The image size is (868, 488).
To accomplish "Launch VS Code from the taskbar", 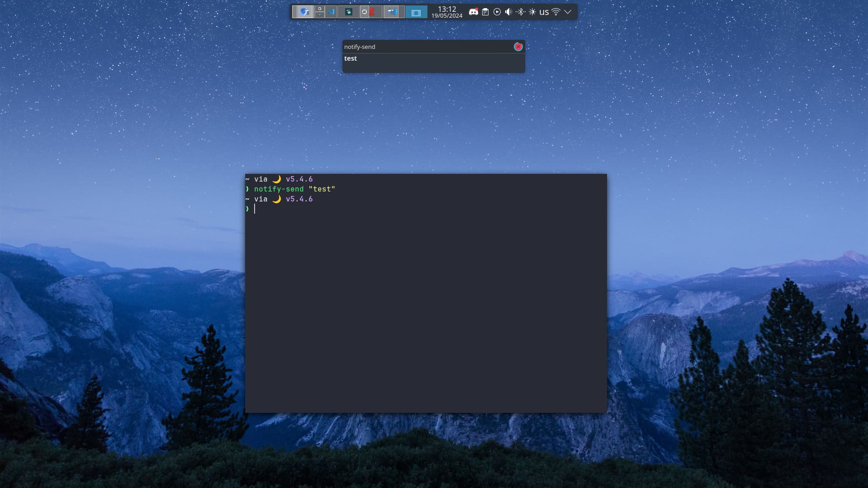I will coord(332,12).
